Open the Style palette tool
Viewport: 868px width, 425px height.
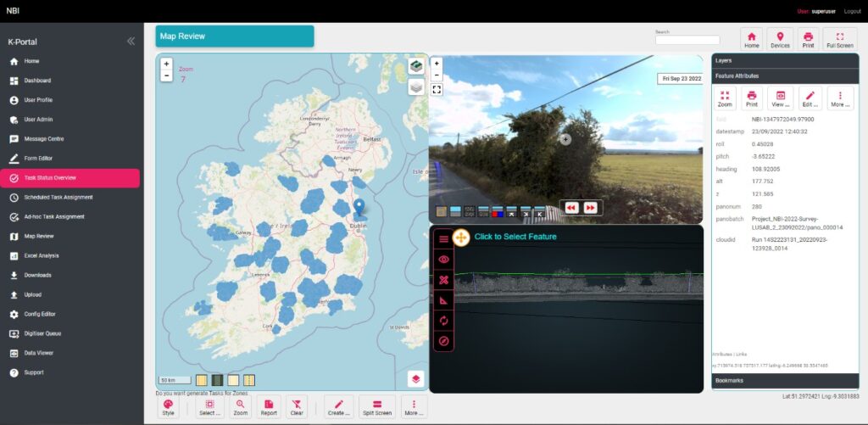coord(168,407)
